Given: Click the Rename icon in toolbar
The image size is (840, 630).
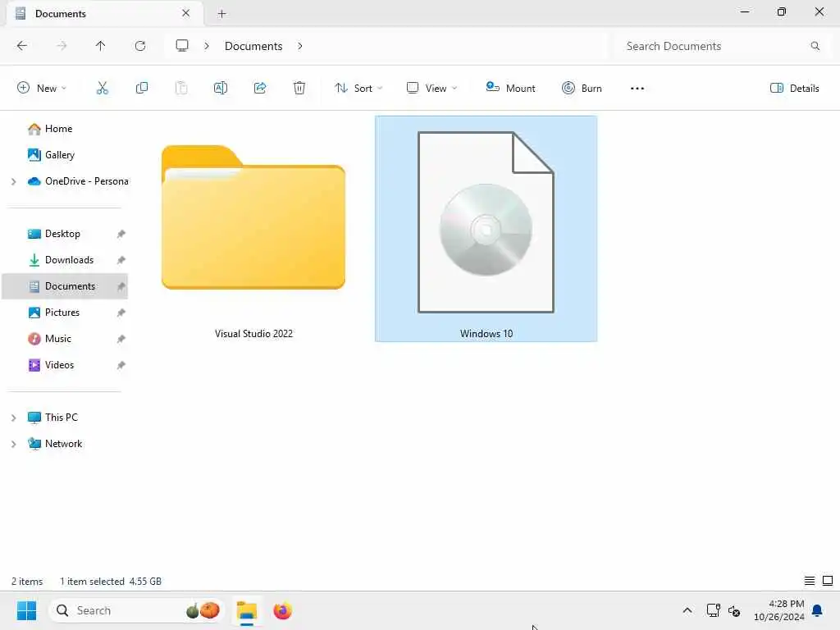Looking at the screenshot, I should 220,88.
